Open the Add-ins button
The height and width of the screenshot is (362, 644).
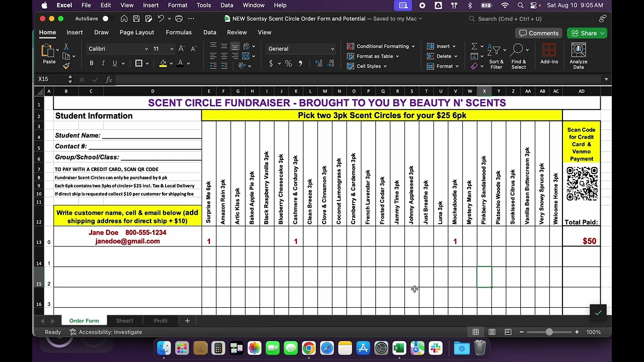(x=549, y=54)
